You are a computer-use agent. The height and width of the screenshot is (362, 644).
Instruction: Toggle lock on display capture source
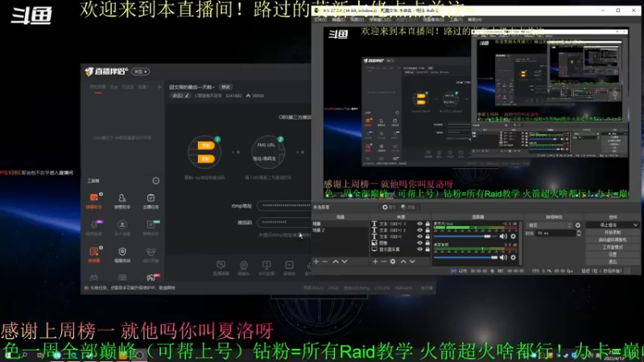[427, 249]
